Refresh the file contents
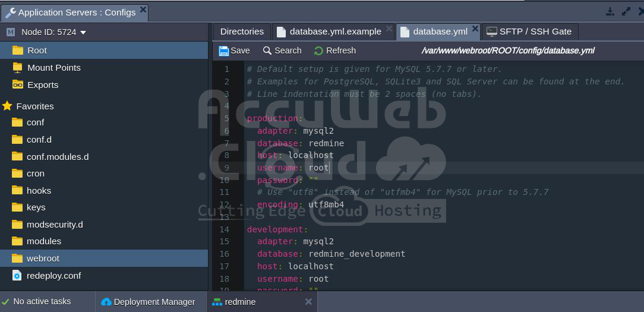 pyautogui.click(x=334, y=51)
